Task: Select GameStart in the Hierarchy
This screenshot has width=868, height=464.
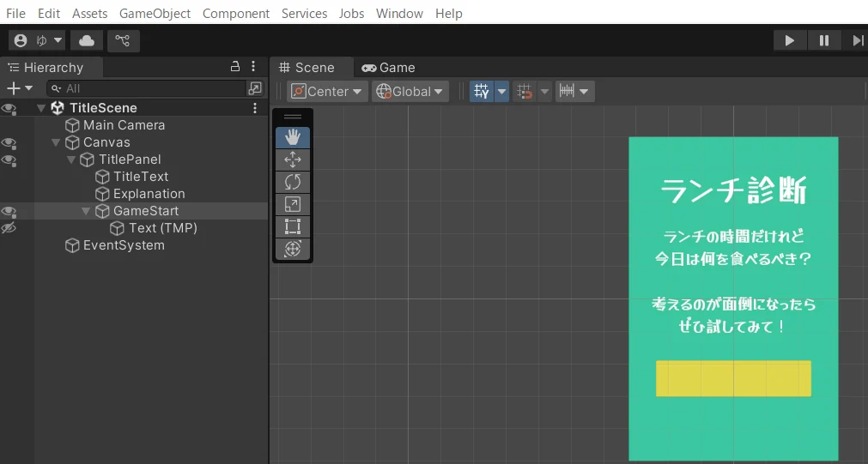Action: [x=146, y=211]
